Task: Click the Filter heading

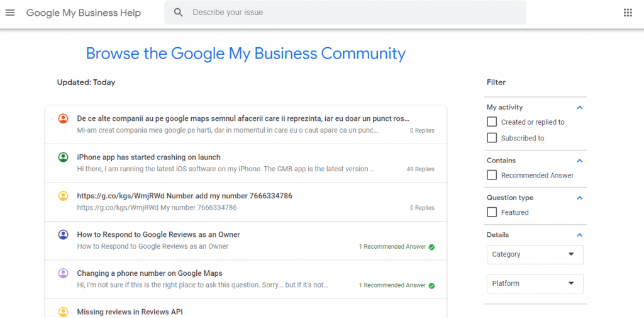Action: (496, 82)
